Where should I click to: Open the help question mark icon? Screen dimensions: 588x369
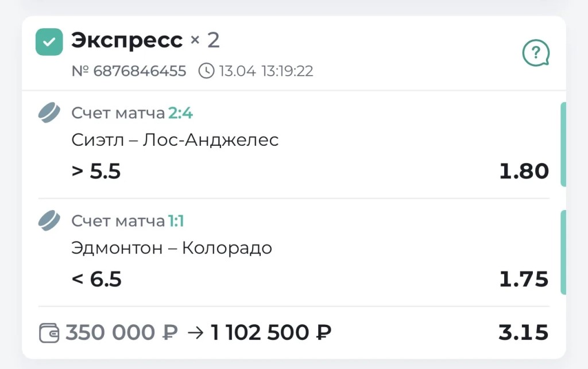(x=535, y=53)
